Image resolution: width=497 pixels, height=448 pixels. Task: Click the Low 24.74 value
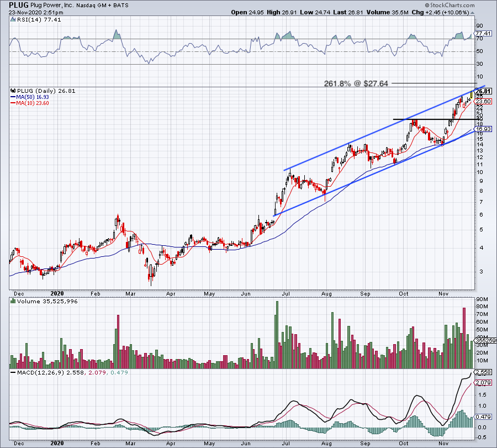315,12
